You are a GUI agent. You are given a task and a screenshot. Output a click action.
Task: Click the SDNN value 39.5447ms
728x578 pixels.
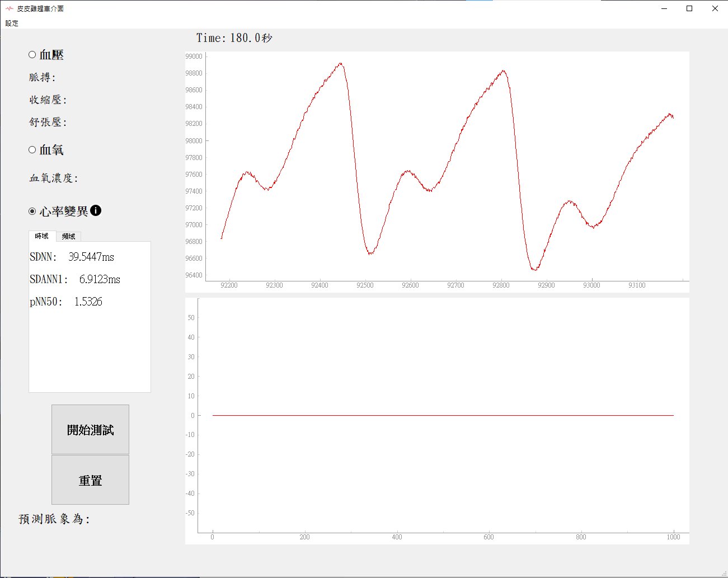[x=91, y=257]
